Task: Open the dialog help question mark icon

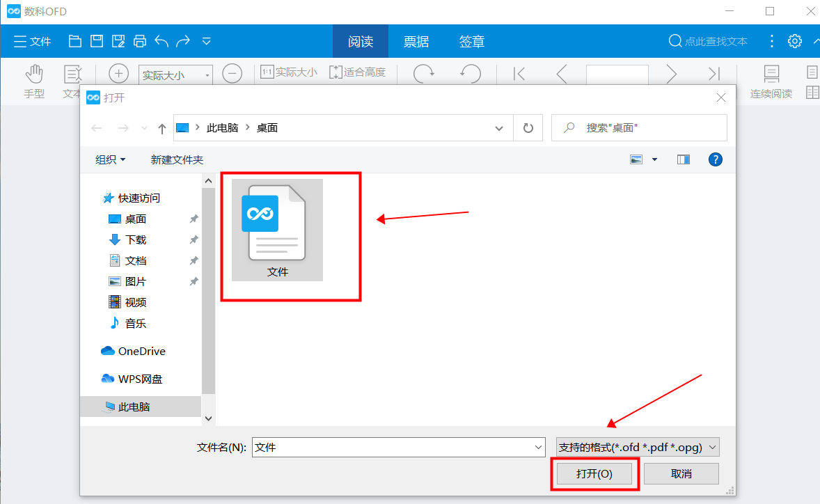Action: (715, 159)
